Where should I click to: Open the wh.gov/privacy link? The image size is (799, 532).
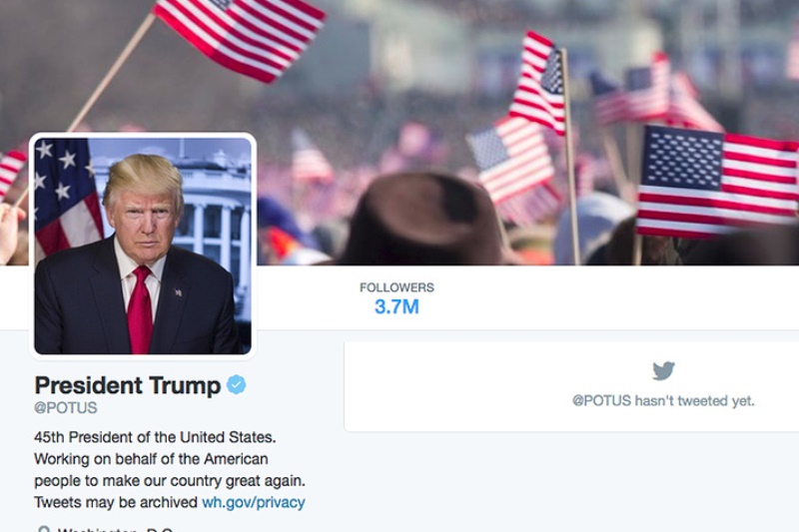254,502
